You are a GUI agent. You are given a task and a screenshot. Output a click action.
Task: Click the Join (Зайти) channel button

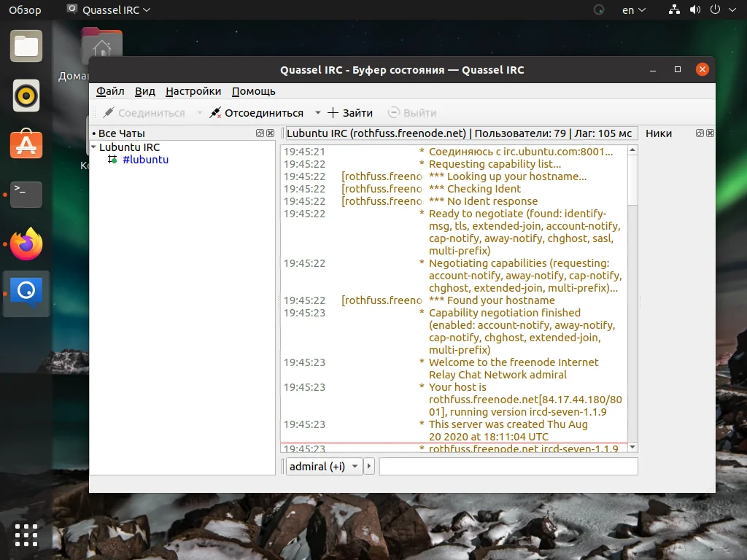(350, 113)
